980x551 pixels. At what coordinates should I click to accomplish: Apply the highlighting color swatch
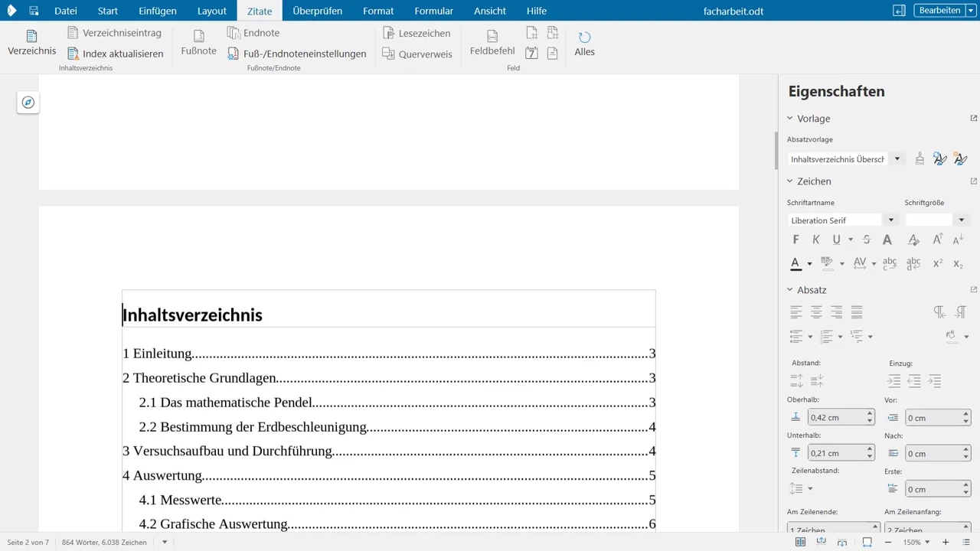point(827,263)
